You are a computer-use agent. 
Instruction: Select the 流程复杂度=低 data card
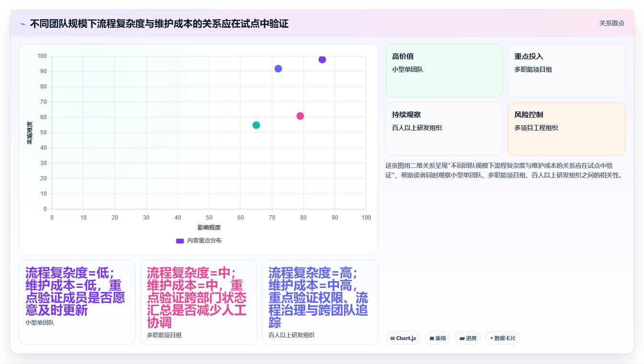pos(77,302)
